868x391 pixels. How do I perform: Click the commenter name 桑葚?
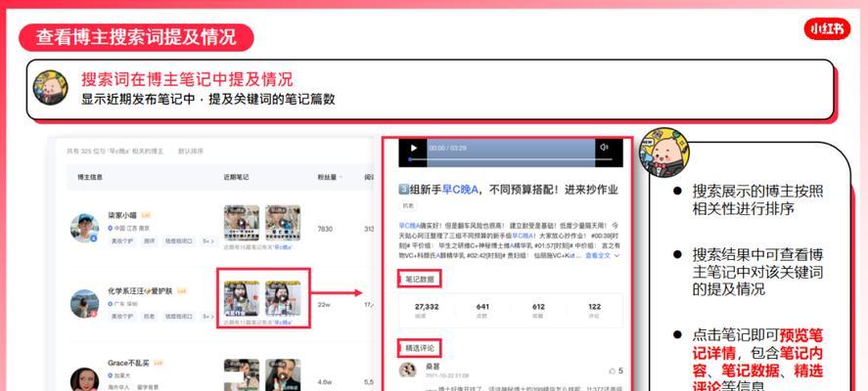(x=433, y=366)
